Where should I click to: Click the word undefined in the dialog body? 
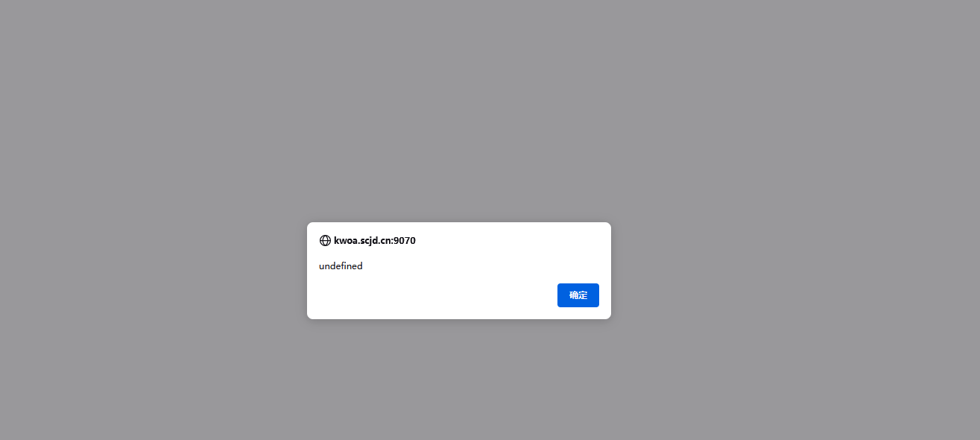click(341, 266)
